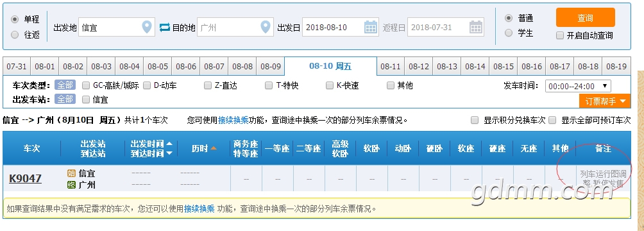Click the 硬座 column header
Screen dimensions: 644x231
tap(497, 148)
